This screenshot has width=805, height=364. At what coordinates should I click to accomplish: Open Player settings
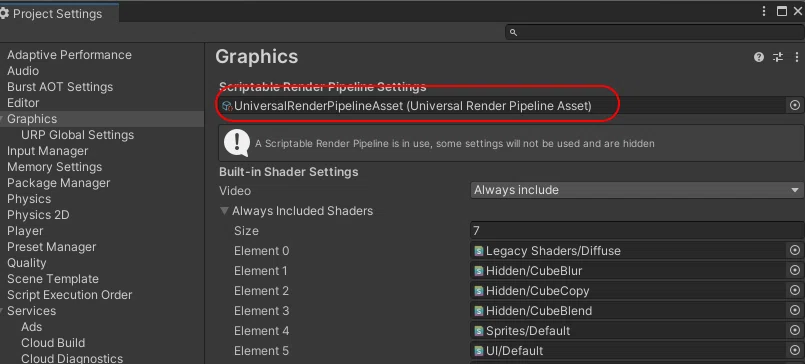pos(25,231)
